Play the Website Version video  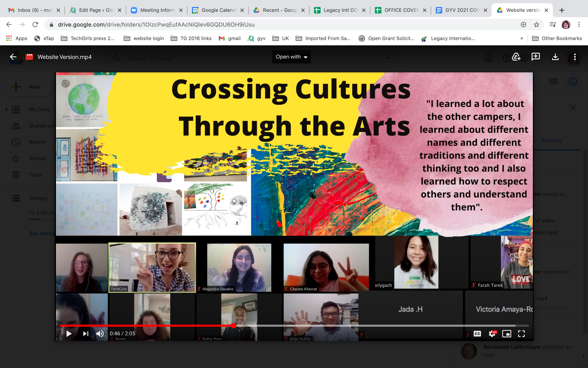pyautogui.click(x=69, y=333)
